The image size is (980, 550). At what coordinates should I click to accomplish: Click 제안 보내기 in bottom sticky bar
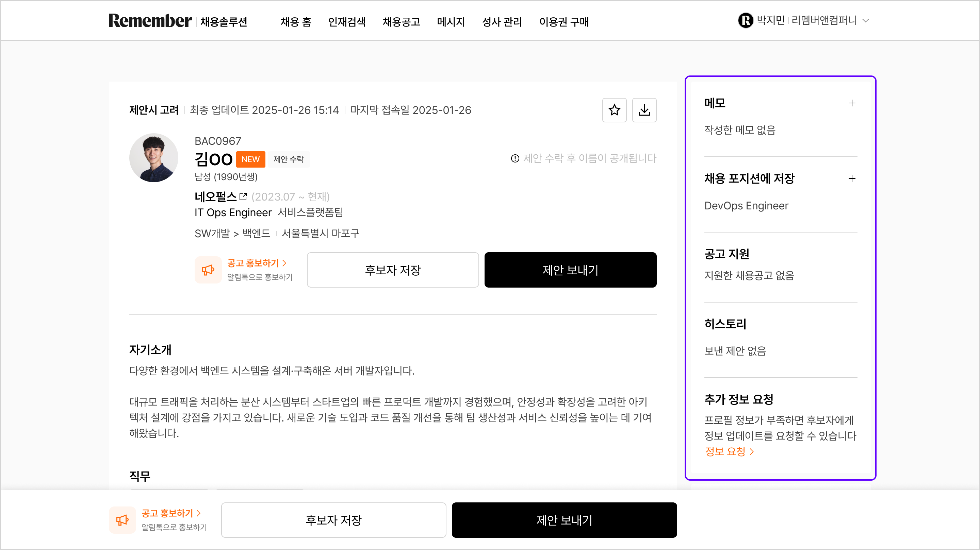[x=564, y=520]
